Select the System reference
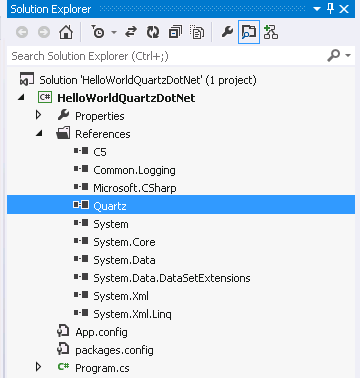Viewport: 360px width, 378px height. tap(111, 224)
